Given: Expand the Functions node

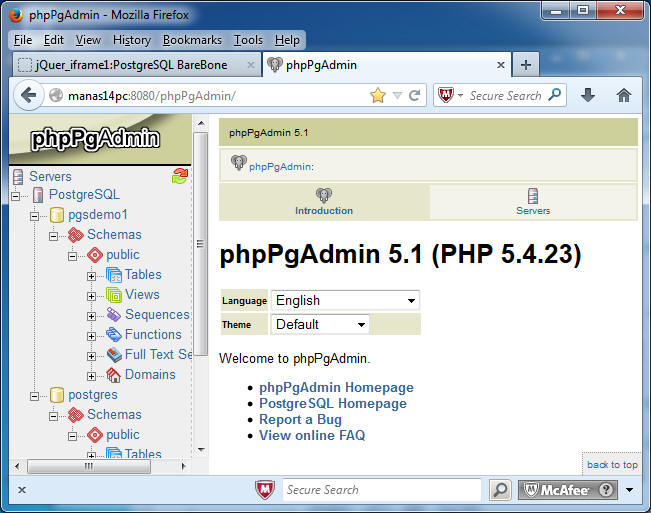Looking at the screenshot, I should [91, 336].
